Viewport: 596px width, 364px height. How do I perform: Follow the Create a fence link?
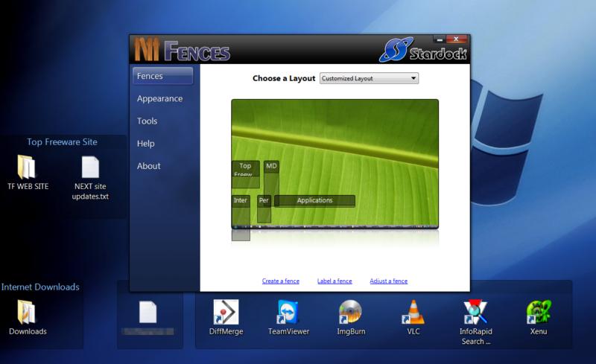pyautogui.click(x=281, y=281)
